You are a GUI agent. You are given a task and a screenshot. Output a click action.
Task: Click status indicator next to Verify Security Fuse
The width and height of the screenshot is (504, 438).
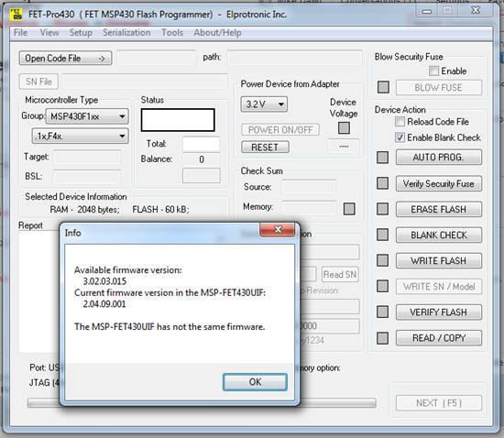point(382,183)
